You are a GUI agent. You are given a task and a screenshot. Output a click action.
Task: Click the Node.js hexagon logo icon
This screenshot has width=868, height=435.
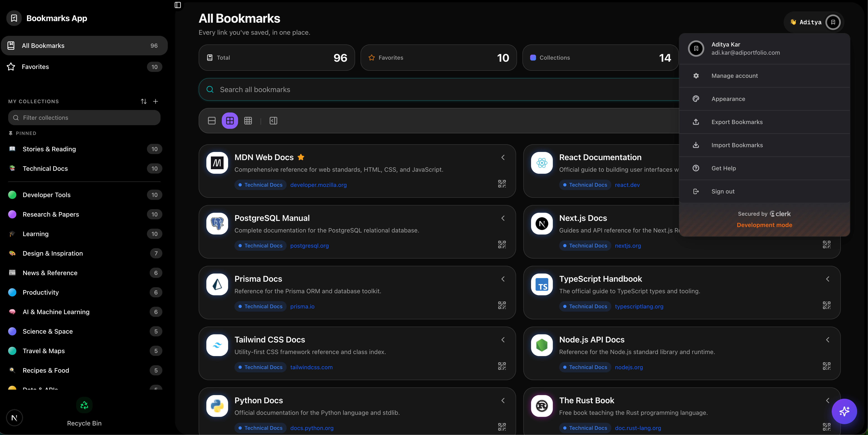coord(542,345)
